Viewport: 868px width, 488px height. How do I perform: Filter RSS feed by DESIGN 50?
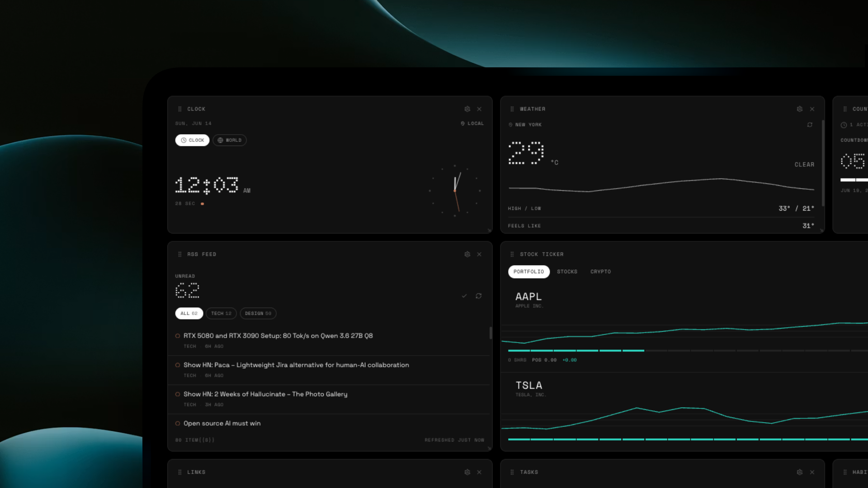(x=258, y=313)
